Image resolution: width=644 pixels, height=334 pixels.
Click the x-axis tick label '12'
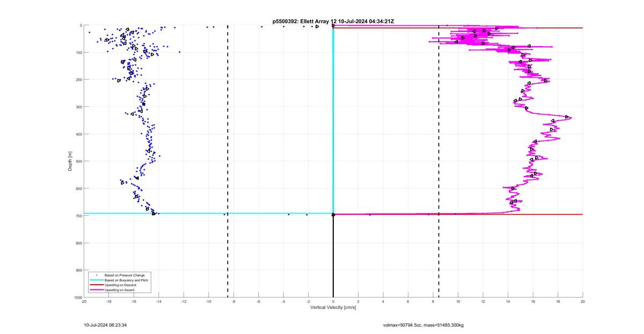tap(483, 301)
